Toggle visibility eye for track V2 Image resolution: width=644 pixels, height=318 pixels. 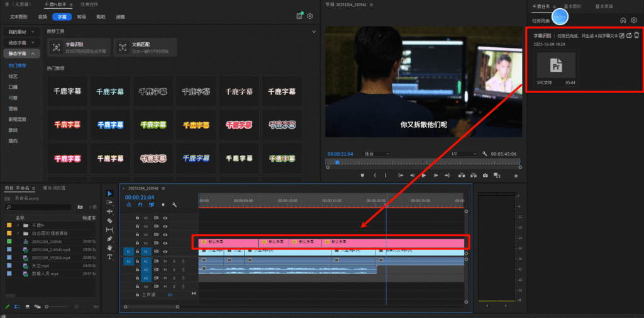click(x=165, y=243)
